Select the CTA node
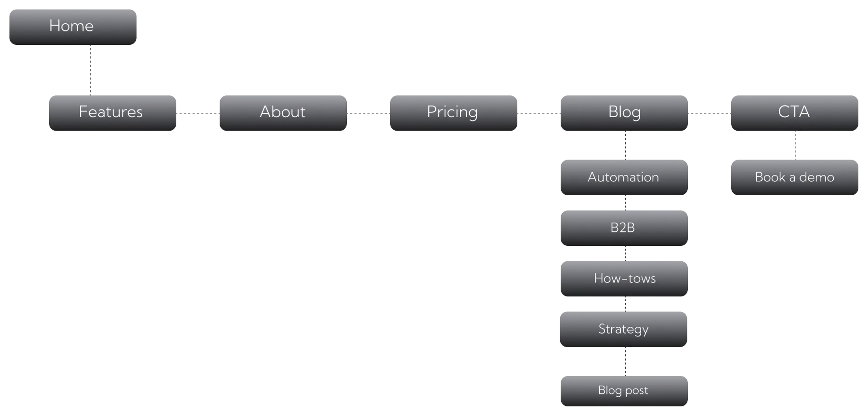868x416 pixels. point(793,112)
